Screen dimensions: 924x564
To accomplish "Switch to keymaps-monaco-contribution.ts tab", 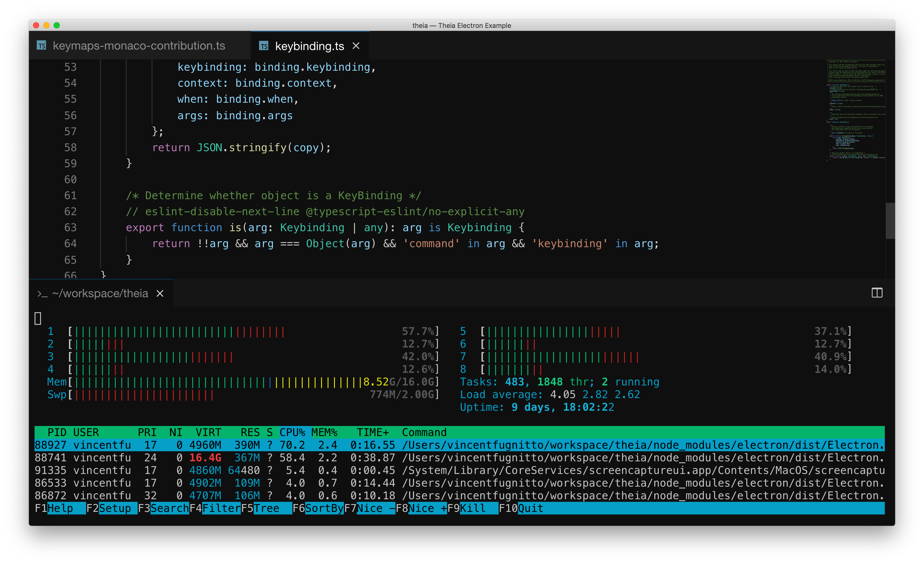I will pyautogui.click(x=139, y=46).
